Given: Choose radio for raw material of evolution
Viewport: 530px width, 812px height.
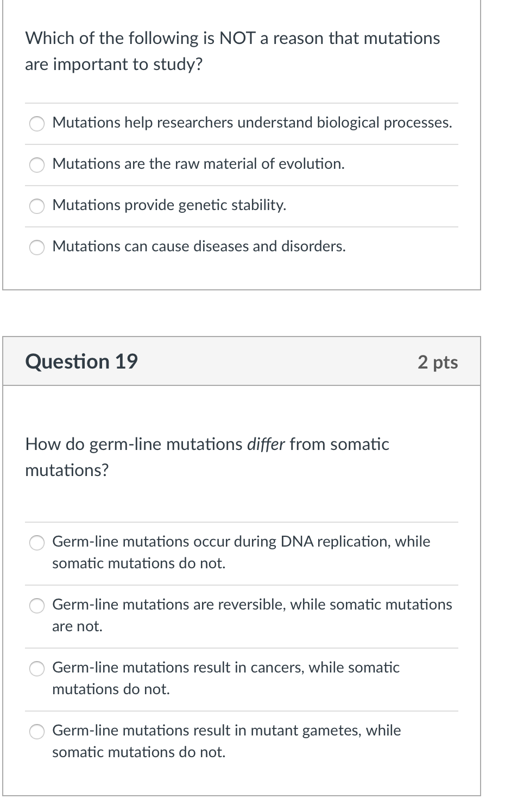Looking at the screenshot, I should pos(37,165).
